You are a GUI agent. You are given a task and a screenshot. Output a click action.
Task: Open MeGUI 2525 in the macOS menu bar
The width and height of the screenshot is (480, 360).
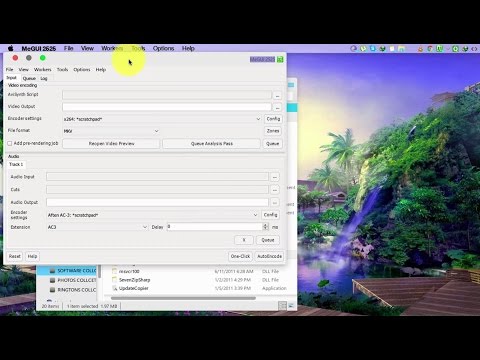pos(38,49)
